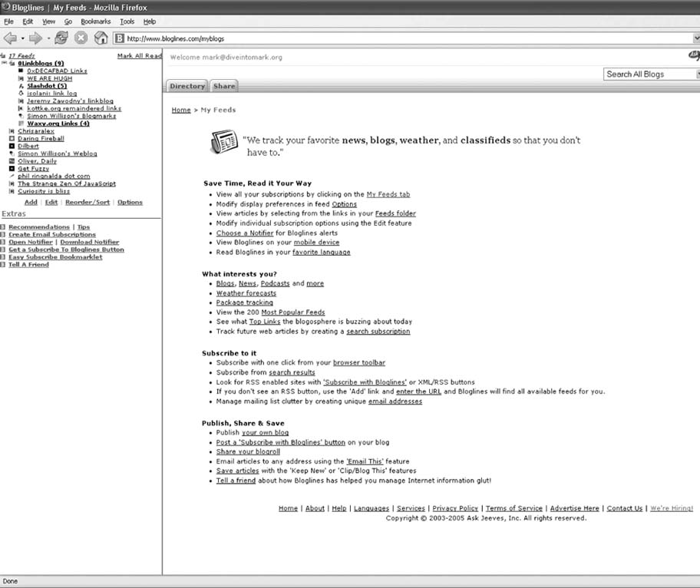Collapse the 0Linkblogs (9) folder

click(4, 63)
